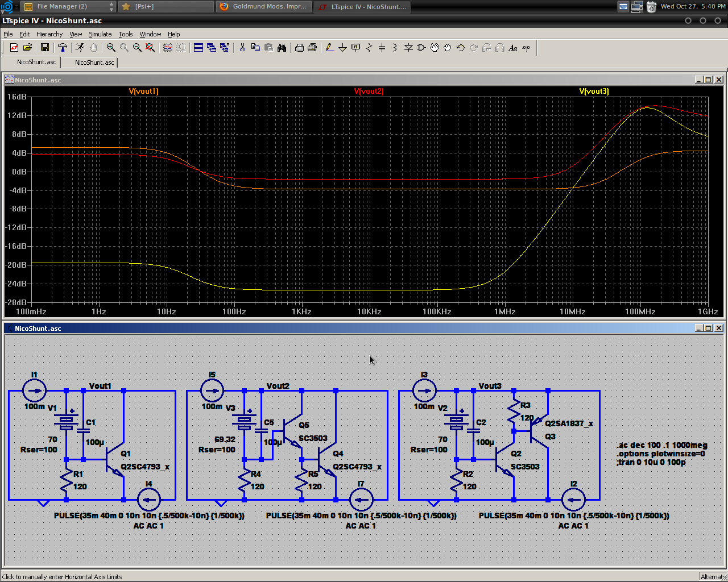Click the V(vout2) trace label
The width and height of the screenshot is (728, 582).
coord(369,91)
